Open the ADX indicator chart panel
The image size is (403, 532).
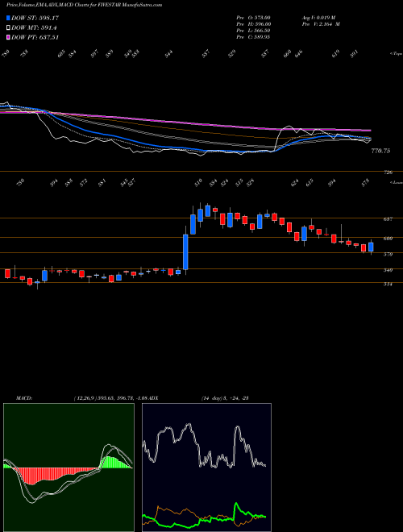pyautogui.click(x=206, y=468)
